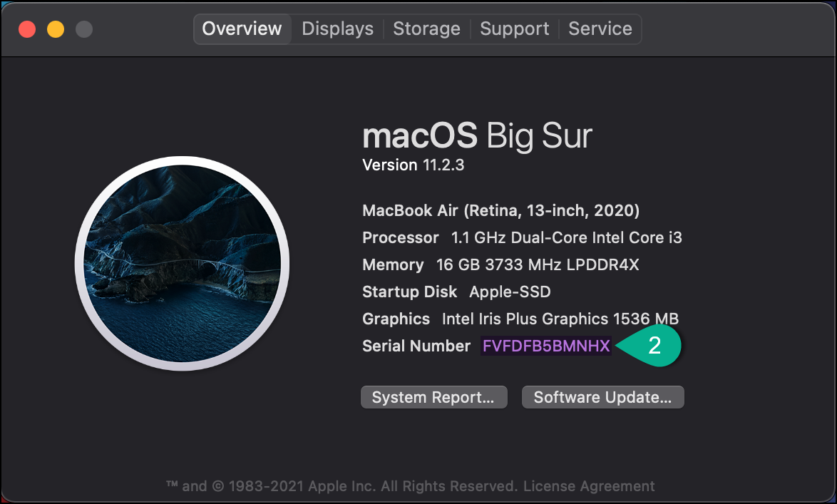837x504 pixels.
Task: Minimize window using yellow button
Action: pos(56,29)
